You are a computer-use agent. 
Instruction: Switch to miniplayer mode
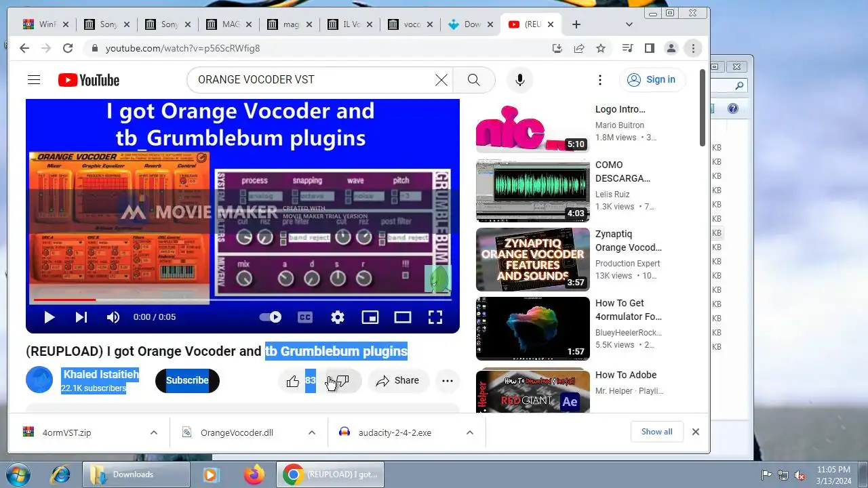(370, 317)
